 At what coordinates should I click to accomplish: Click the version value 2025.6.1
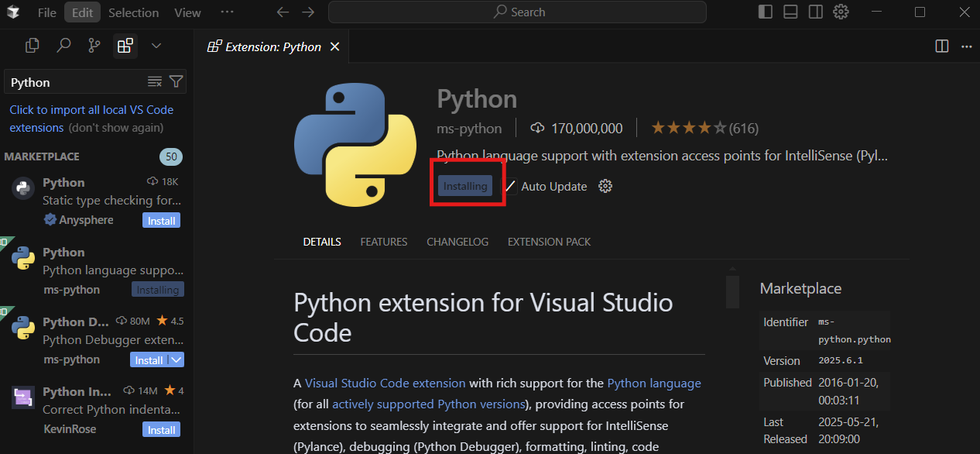[841, 361]
